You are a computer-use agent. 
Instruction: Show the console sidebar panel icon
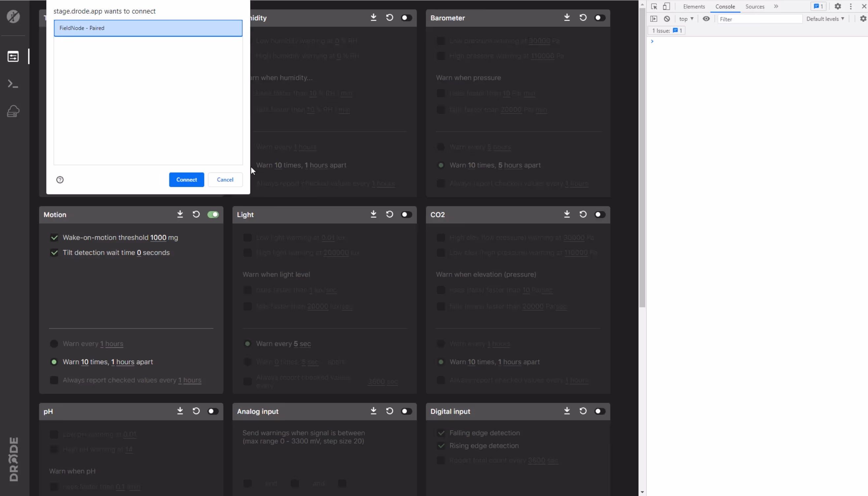[654, 19]
